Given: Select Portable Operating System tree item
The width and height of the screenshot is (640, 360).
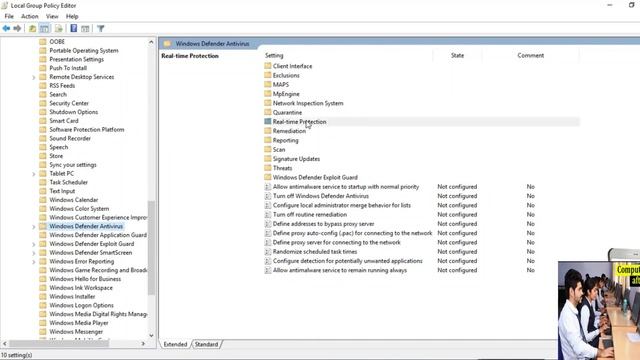Looking at the screenshot, I should coord(84,50).
